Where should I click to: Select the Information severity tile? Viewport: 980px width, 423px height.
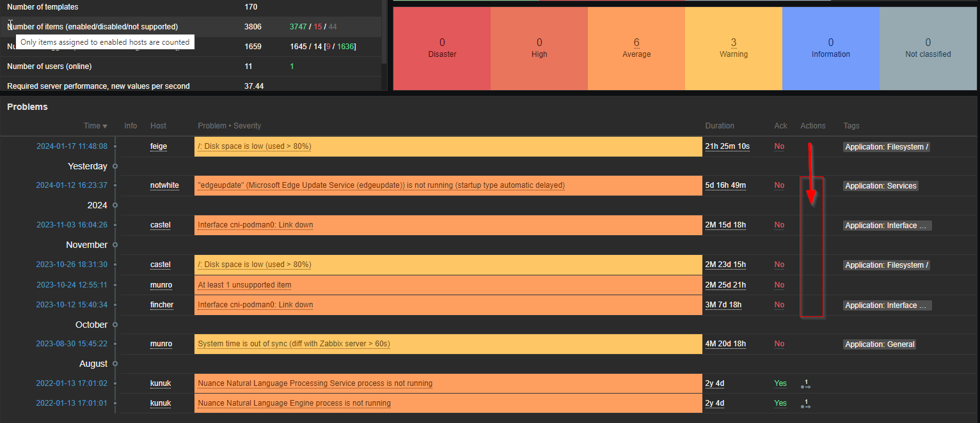tap(830, 49)
